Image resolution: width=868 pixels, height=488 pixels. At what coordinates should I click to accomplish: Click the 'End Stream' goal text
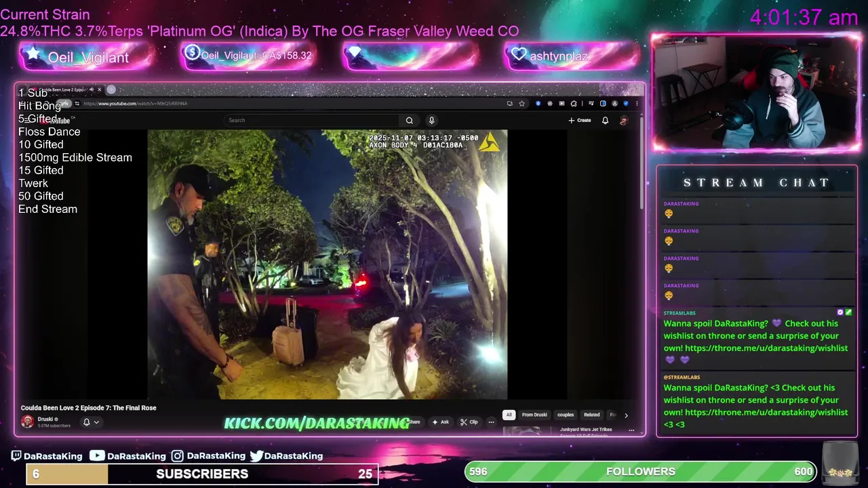coord(47,209)
